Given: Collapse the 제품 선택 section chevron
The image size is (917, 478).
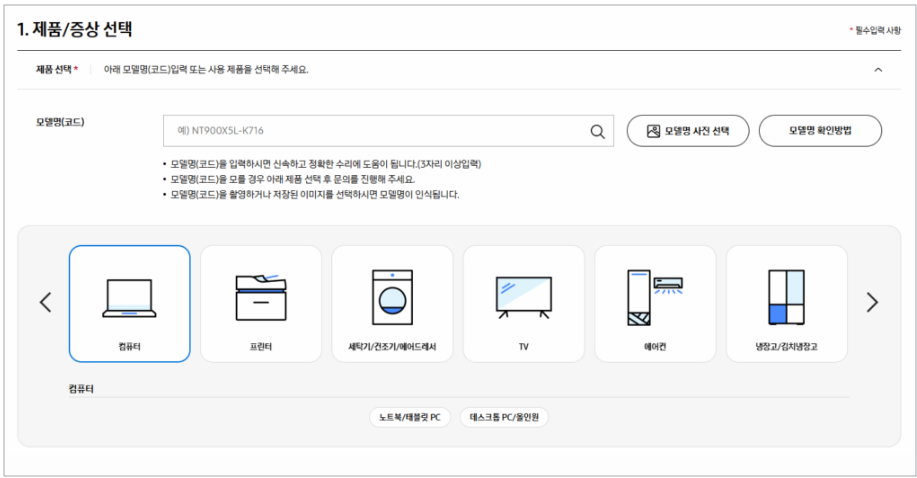Looking at the screenshot, I should pyautogui.click(x=878, y=70).
